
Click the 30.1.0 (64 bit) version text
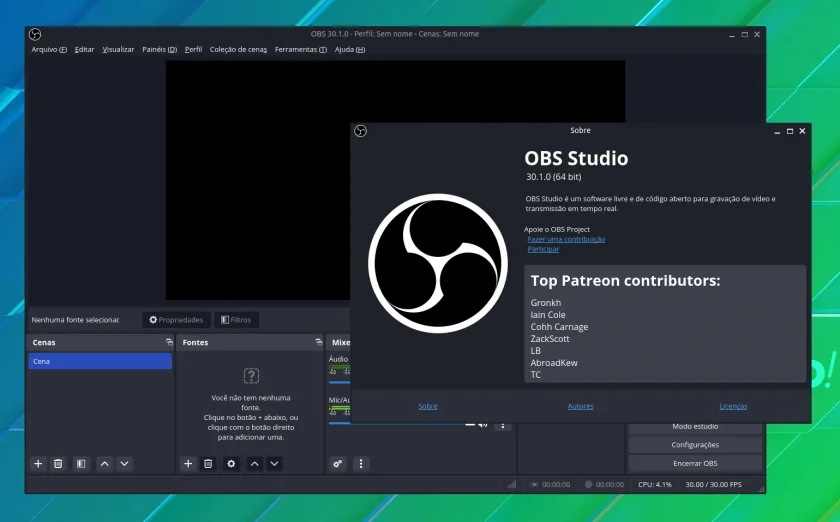553,177
